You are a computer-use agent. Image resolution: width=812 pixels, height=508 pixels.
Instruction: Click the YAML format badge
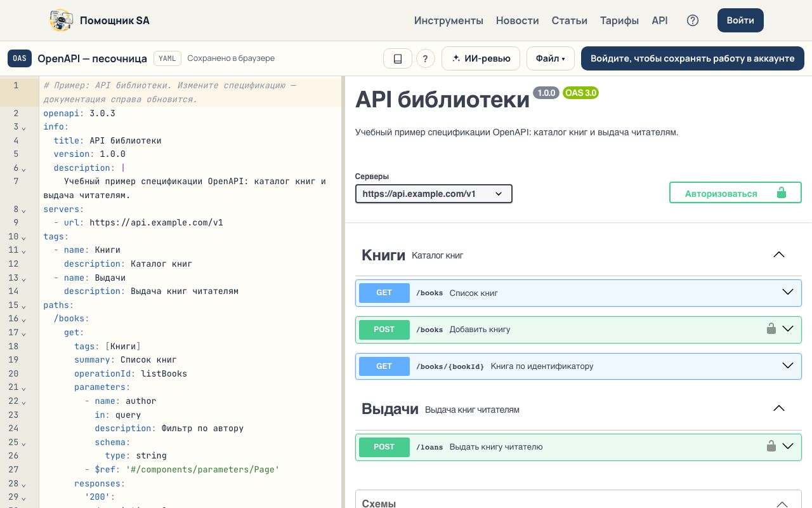[x=167, y=58]
